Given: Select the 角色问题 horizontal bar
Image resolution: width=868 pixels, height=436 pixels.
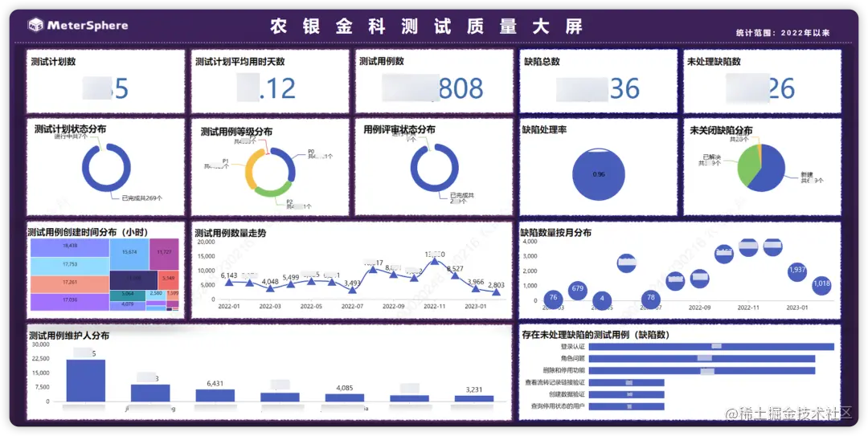Looking at the screenshot, I should pos(702,359).
